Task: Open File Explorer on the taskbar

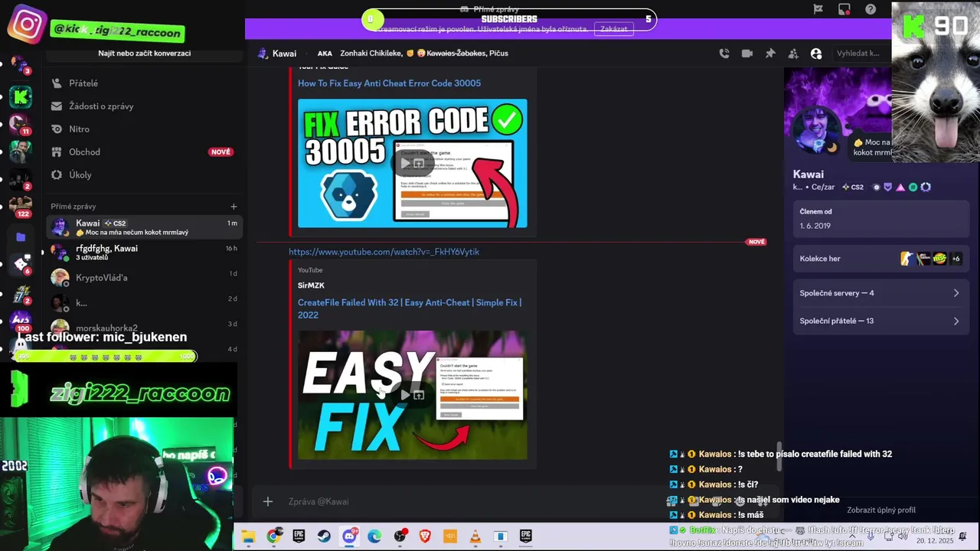Action: click(248, 536)
